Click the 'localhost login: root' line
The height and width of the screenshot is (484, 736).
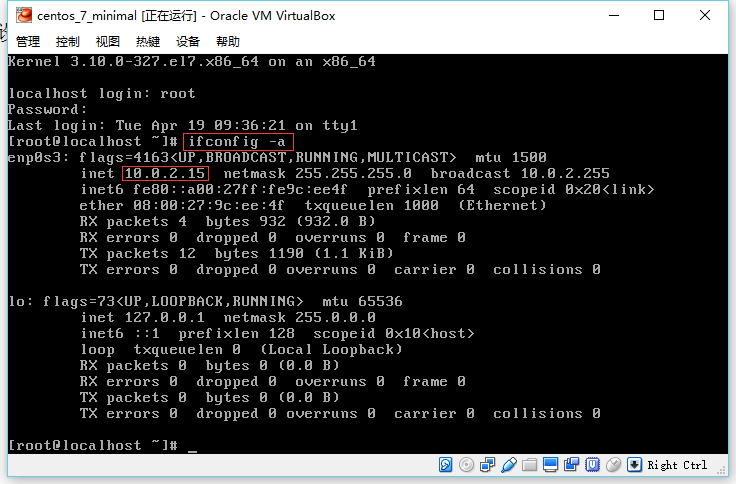(x=102, y=93)
